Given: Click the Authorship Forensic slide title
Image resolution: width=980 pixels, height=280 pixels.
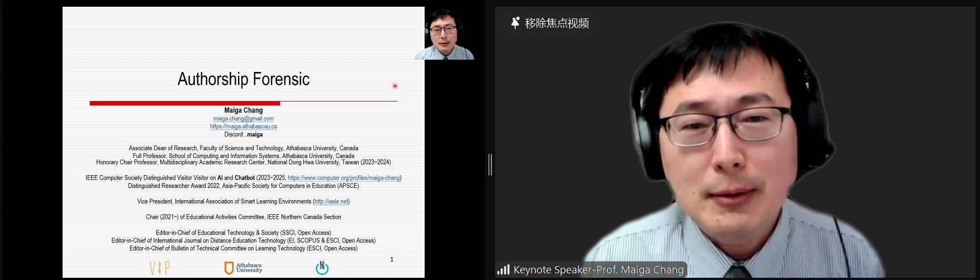Looking at the screenshot, I should (x=243, y=79).
